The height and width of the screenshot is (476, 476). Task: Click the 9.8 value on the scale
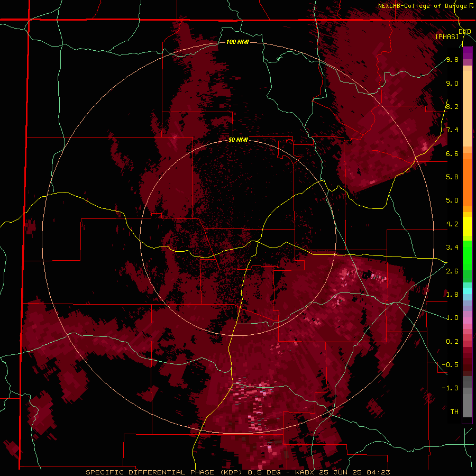[x=452, y=60]
